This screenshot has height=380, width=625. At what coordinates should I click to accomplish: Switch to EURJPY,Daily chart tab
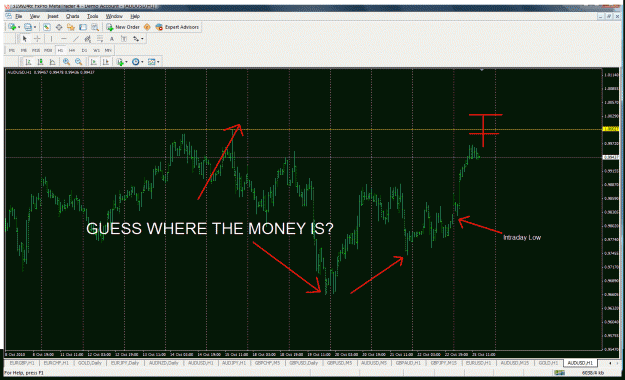(125, 363)
